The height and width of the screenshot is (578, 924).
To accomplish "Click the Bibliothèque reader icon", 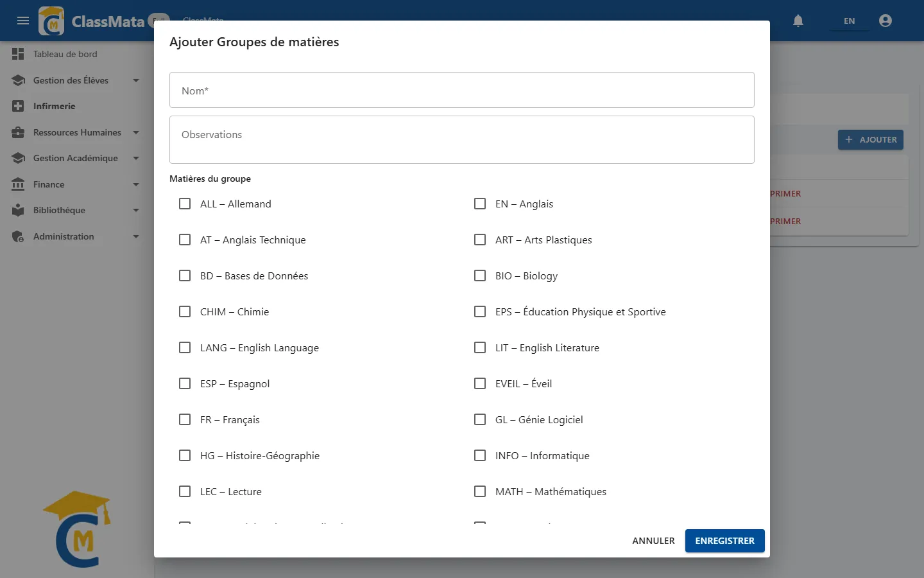I will coord(18,210).
